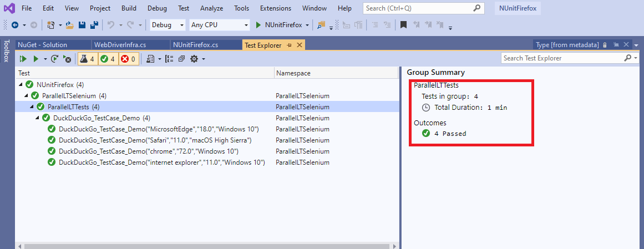Click Repeat Last Run icon

[54, 59]
